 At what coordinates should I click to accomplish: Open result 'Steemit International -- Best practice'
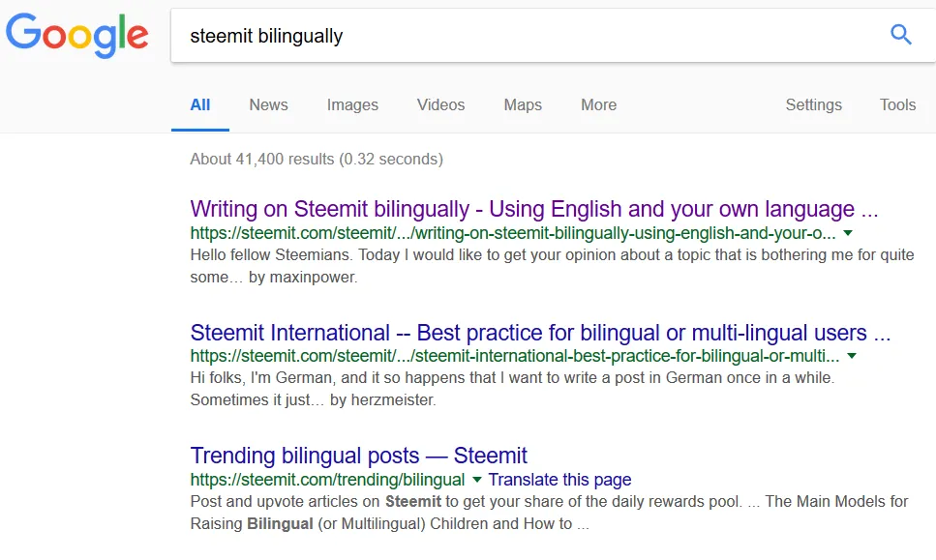[x=540, y=333]
